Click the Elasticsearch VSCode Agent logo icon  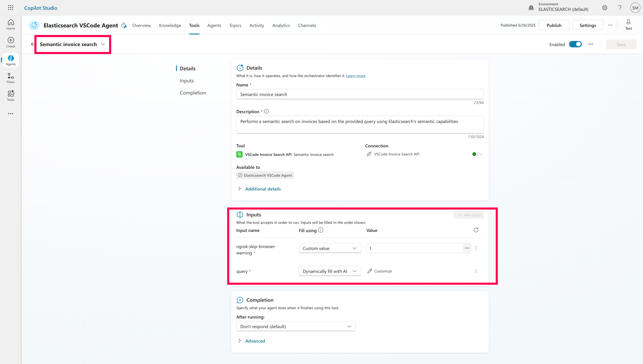34,25
